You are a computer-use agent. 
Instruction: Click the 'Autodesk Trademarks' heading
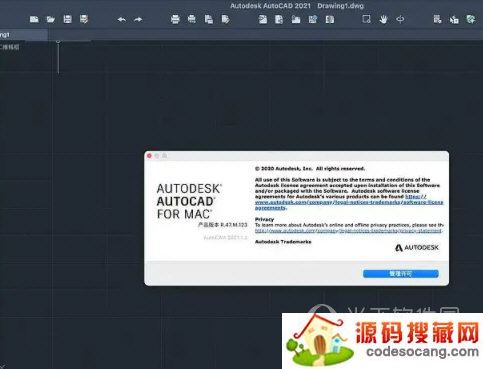[283, 242]
